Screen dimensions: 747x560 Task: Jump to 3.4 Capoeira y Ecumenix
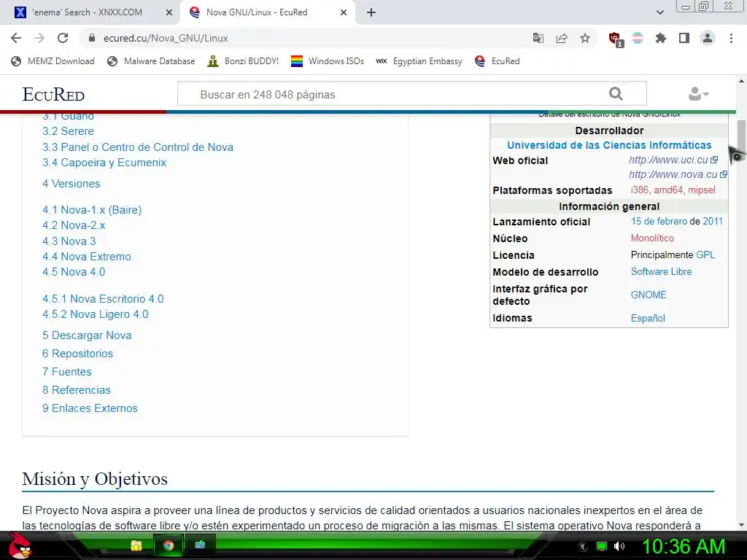coord(104,163)
